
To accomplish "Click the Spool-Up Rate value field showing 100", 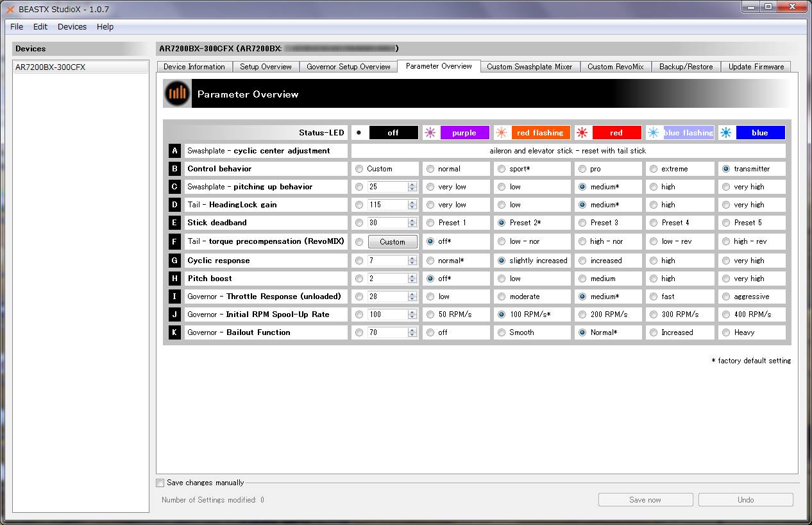I will point(388,314).
